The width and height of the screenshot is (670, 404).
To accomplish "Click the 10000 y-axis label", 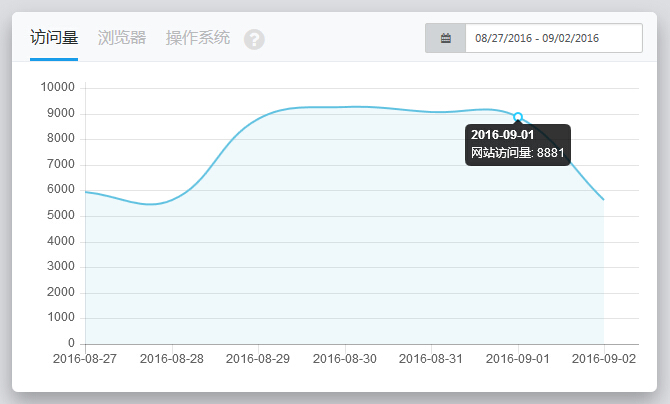I will tap(57, 88).
